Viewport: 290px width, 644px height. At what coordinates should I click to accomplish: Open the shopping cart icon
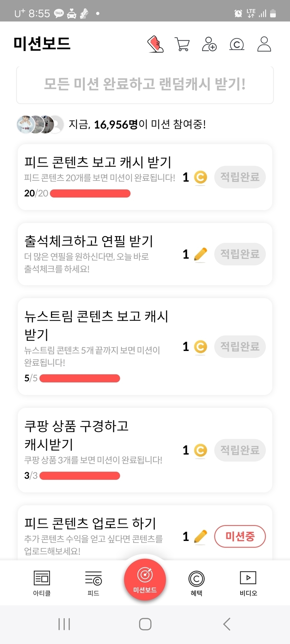click(x=182, y=44)
